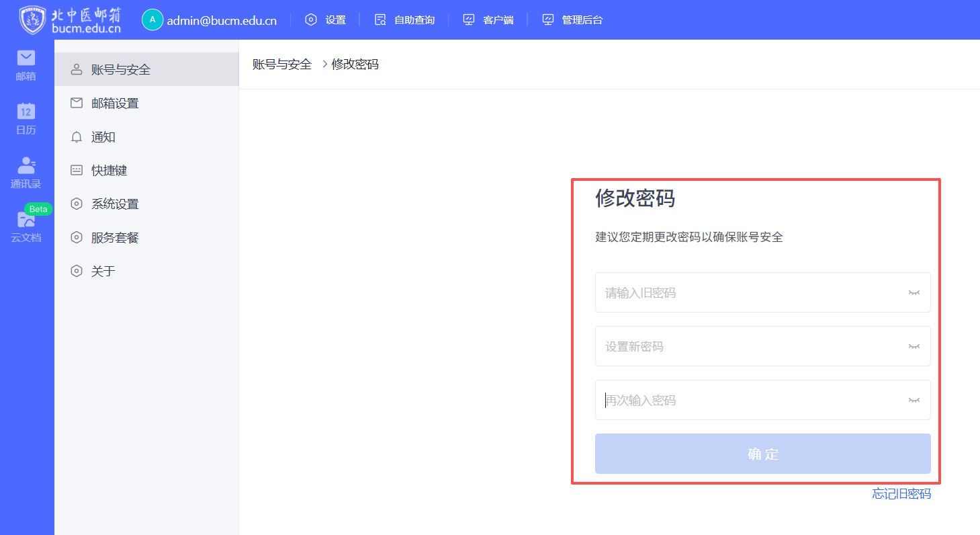The image size is (980, 535).
Task: Open 系统设置 in the sidebar
Action: [x=115, y=204]
